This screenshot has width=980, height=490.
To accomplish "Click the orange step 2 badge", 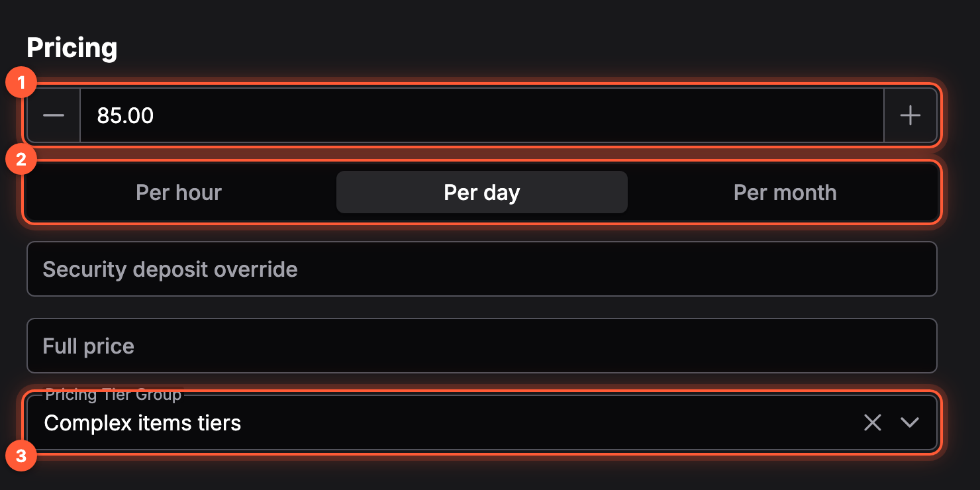I will 21,160.
